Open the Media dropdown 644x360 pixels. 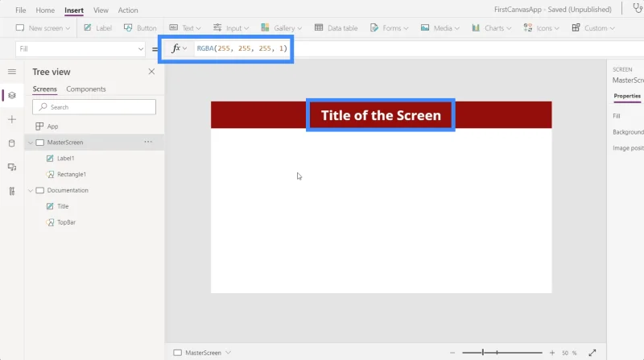tap(440, 28)
